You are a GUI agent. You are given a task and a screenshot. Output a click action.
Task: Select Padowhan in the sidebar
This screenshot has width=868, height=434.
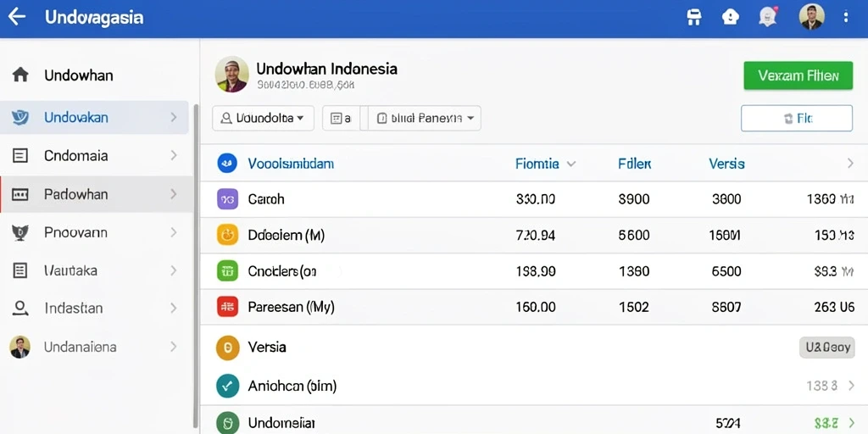97,194
